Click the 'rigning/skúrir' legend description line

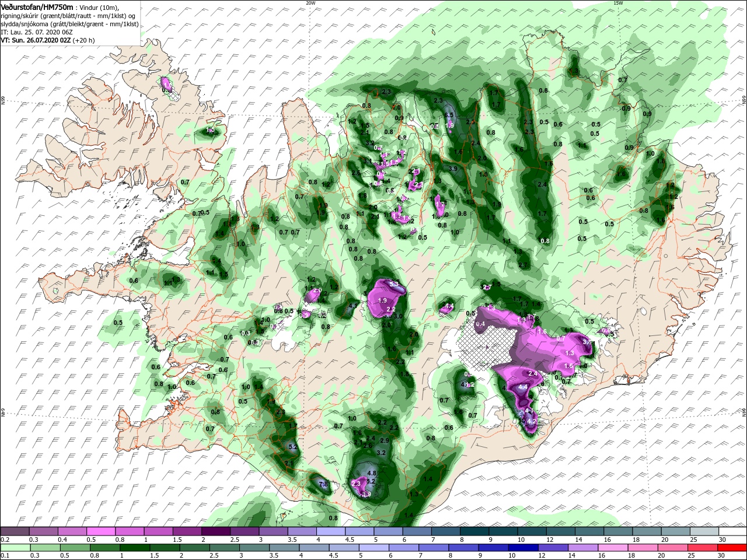(x=67, y=15)
